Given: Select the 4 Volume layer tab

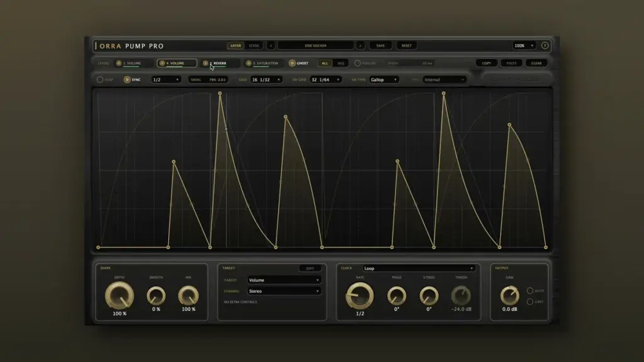Looking at the screenshot, I should (176, 63).
